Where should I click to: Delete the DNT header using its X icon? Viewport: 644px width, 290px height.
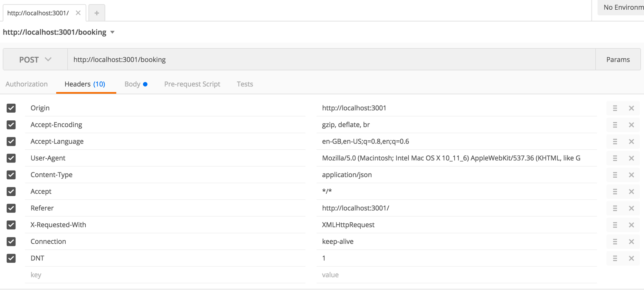tap(631, 258)
